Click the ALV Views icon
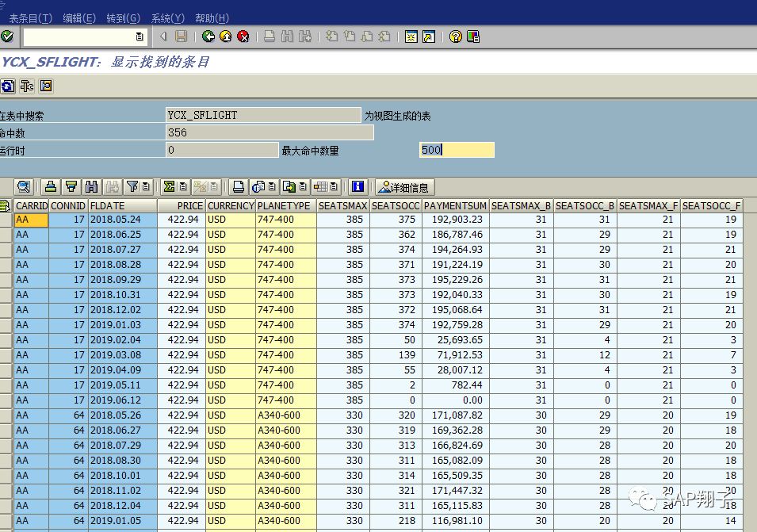 pos(258,187)
